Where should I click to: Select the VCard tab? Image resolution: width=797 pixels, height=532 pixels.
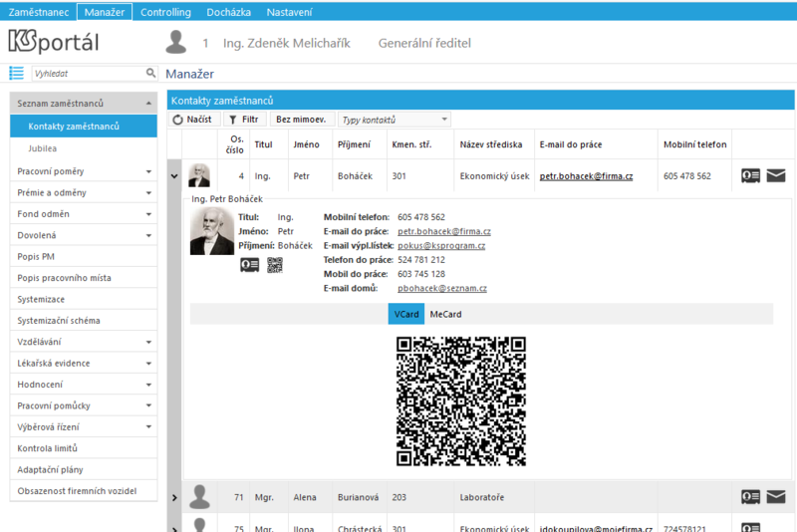click(x=406, y=314)
